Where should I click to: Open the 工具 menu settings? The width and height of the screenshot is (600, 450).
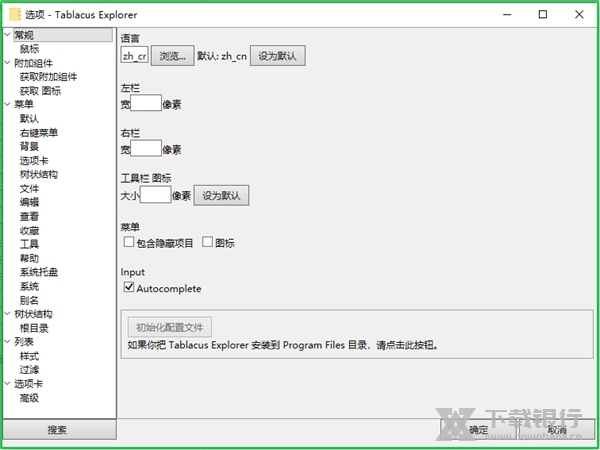tap(29, 244)
